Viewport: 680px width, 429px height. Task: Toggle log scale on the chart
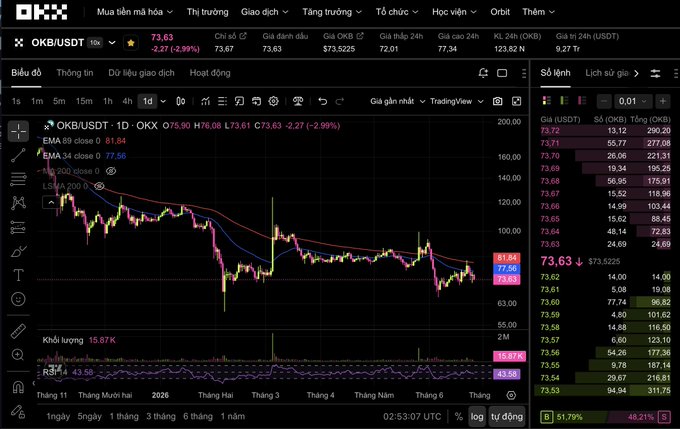tap(477, 417)
